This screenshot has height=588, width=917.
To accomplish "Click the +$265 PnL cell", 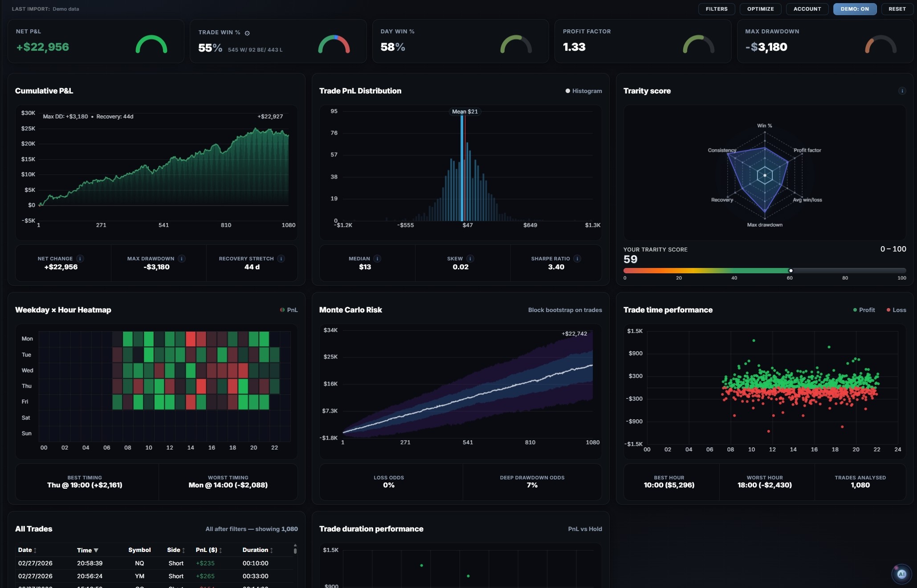I will coord(205,576).
